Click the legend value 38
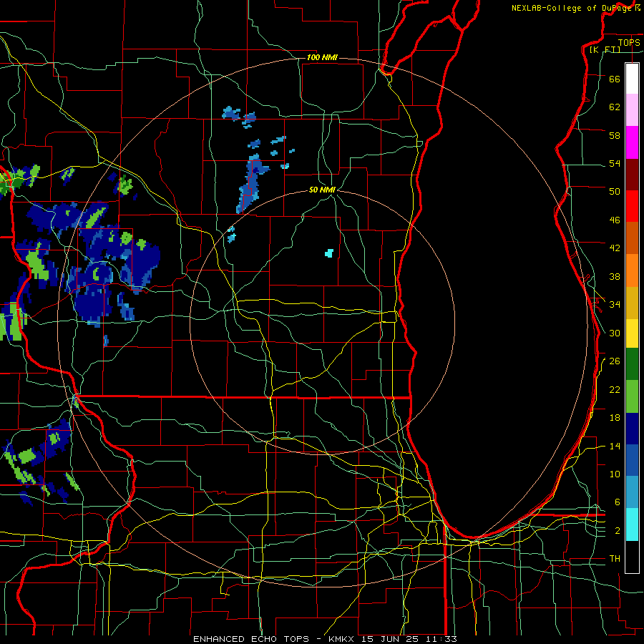 click(x=615, y=276)
